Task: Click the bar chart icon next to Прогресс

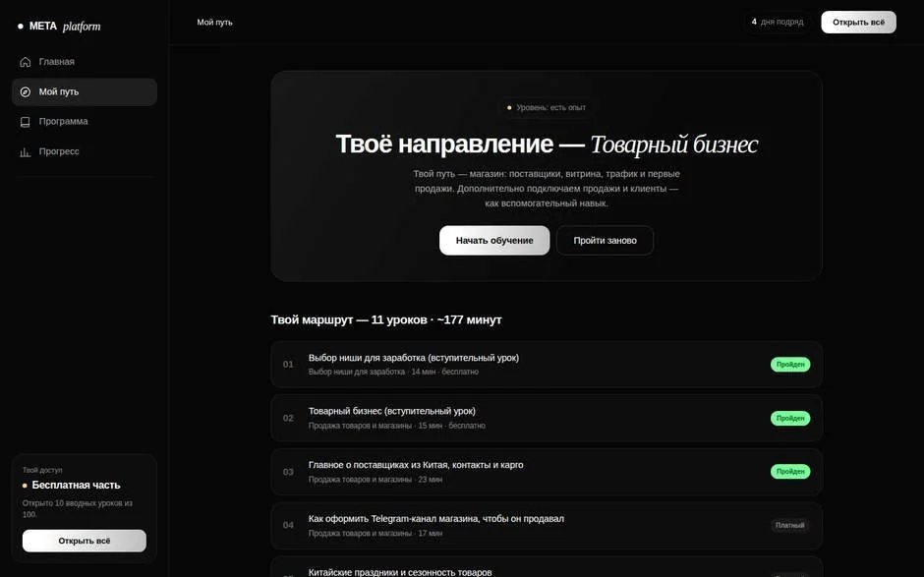Action: click(26, 152)
